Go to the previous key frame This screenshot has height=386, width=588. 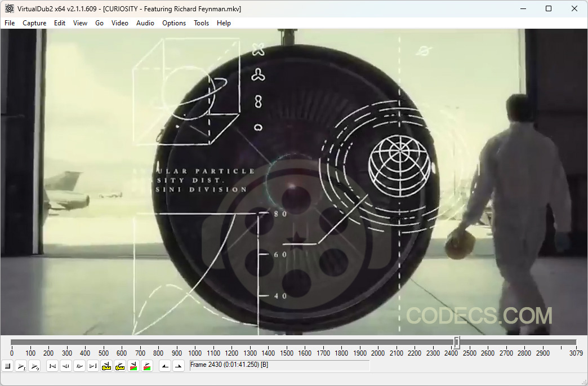[x=106, y=366]
